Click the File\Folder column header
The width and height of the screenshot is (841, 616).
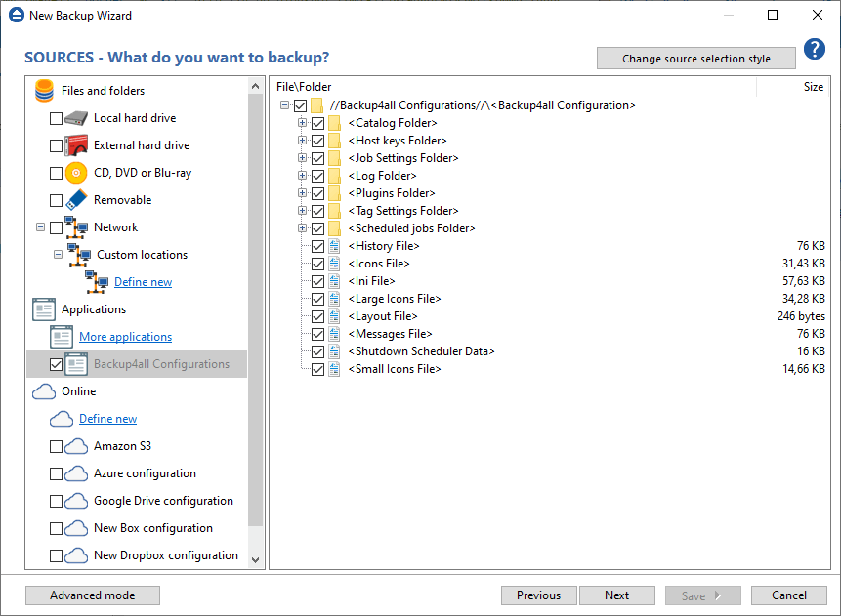304,87
